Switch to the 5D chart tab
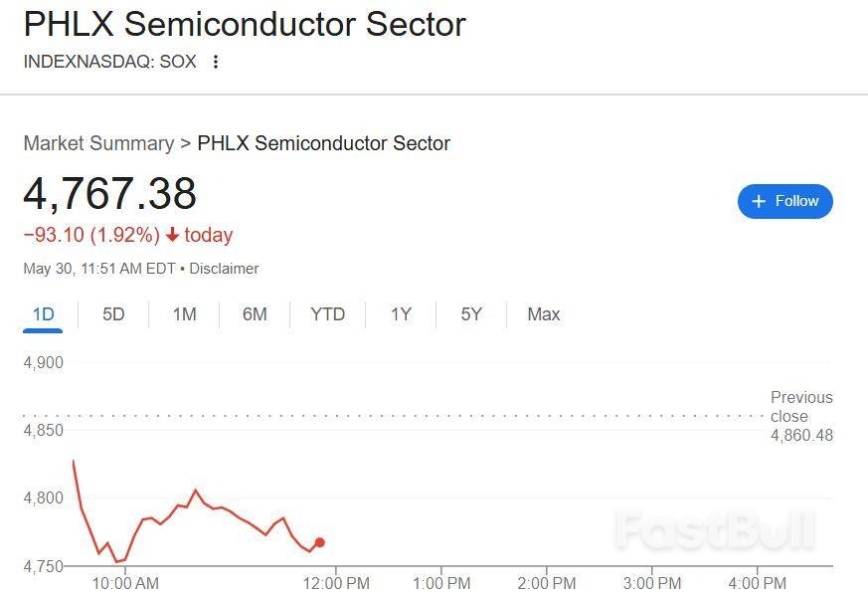This screenshot has width=868, height=595. 113,314
